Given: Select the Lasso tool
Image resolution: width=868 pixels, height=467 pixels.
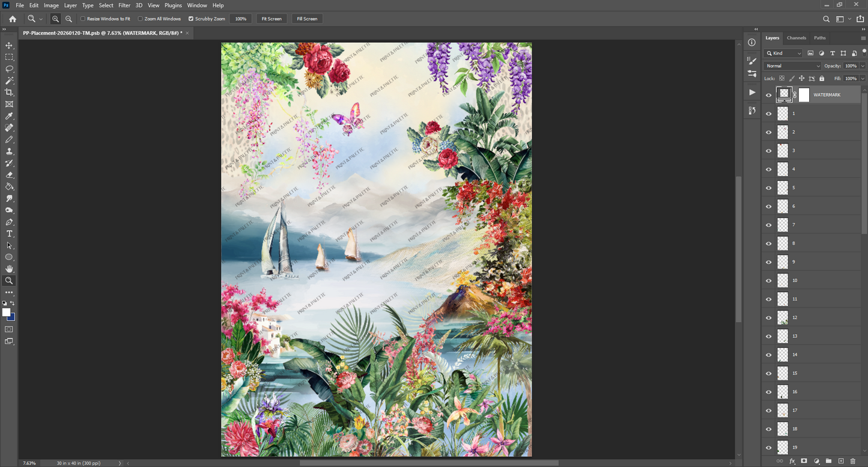Looking at the screenshot, I should click(x=9, y=69).
